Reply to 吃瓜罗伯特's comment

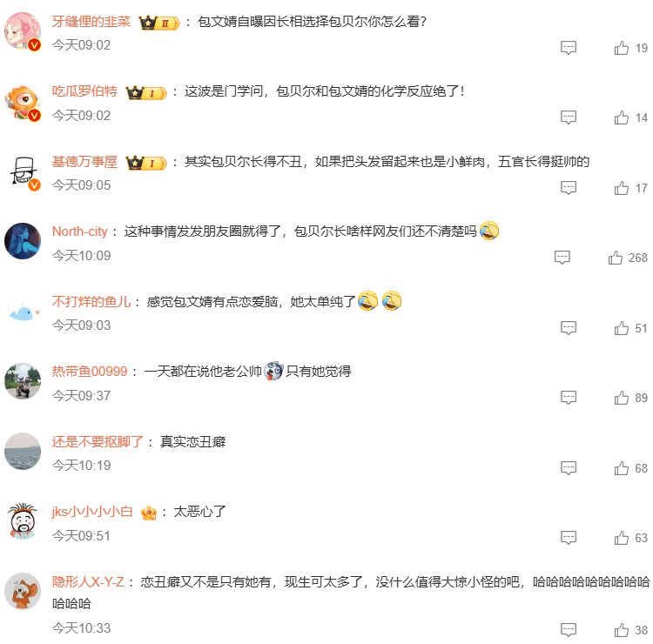(568, 117)
